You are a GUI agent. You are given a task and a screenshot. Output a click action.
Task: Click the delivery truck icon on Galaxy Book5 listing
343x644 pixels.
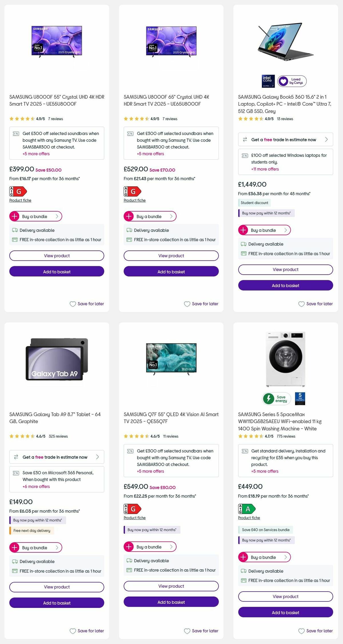[244, 244]
